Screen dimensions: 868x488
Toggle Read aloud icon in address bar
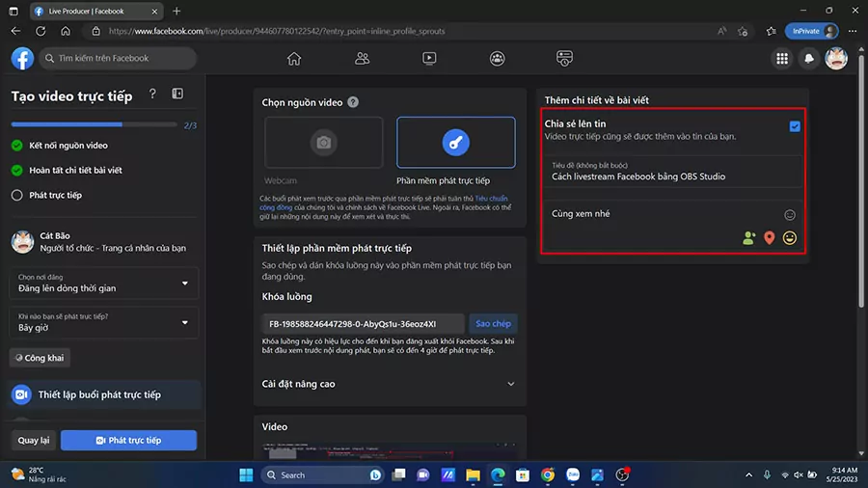pyautogui.click(x=721, y=31)
